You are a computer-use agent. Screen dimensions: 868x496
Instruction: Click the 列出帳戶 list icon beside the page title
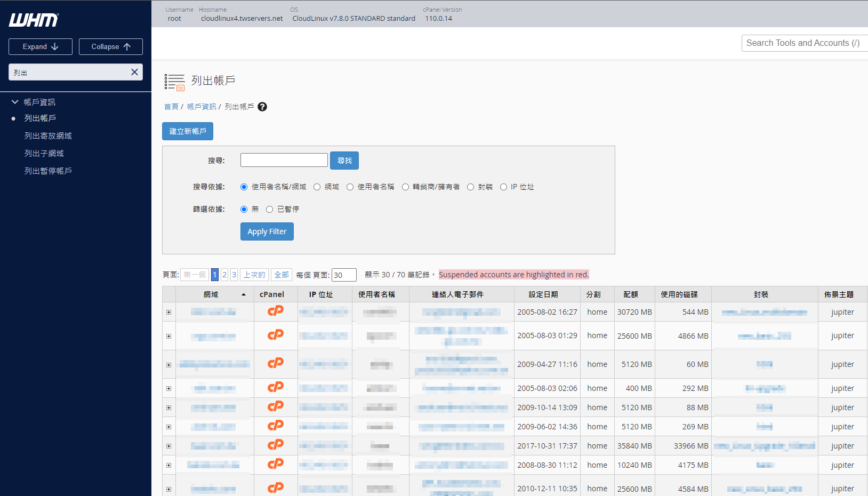174,82
